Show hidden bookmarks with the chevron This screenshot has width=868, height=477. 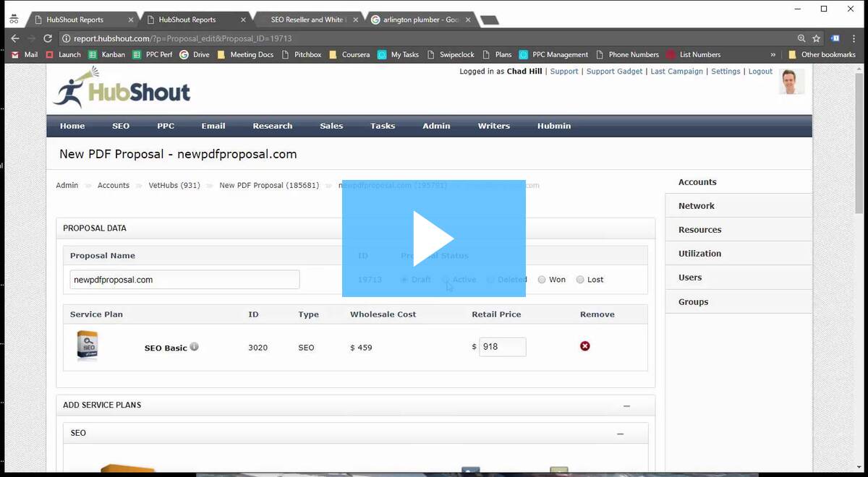coord(773,54)
